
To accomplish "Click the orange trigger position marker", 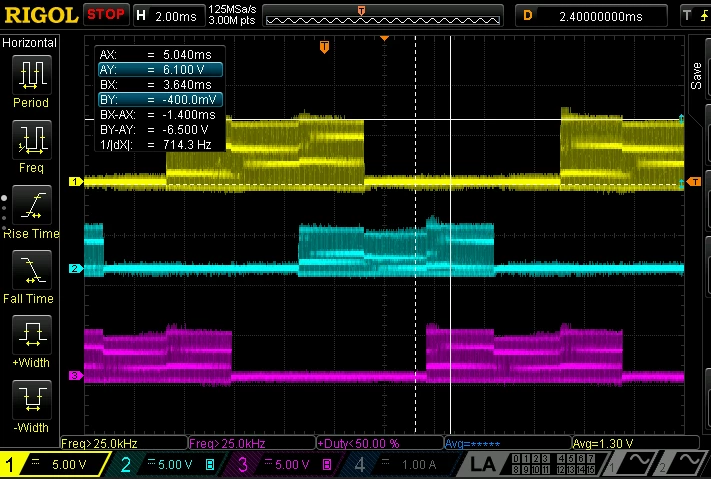I will pyautogui.click(x=324, y=47).
